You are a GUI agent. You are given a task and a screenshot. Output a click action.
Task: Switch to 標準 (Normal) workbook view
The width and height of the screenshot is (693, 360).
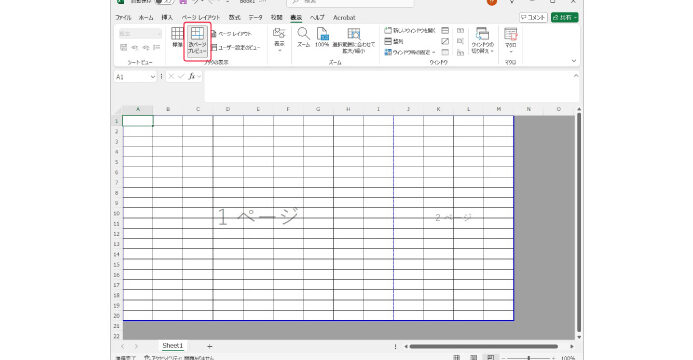pyautogui.click(x=177, y=38)
